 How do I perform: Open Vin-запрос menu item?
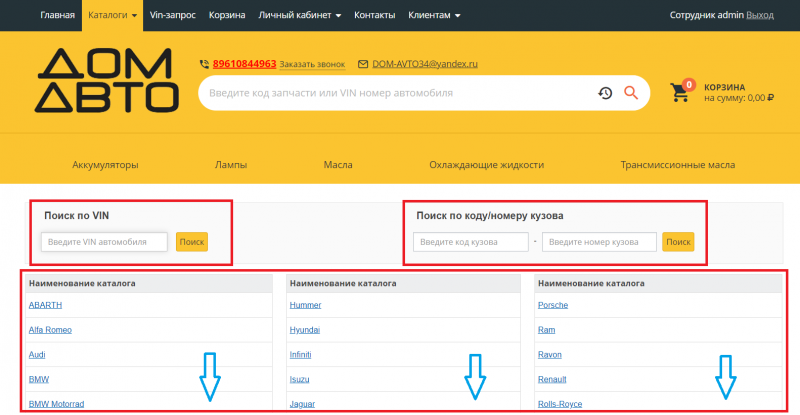(172, 15)
